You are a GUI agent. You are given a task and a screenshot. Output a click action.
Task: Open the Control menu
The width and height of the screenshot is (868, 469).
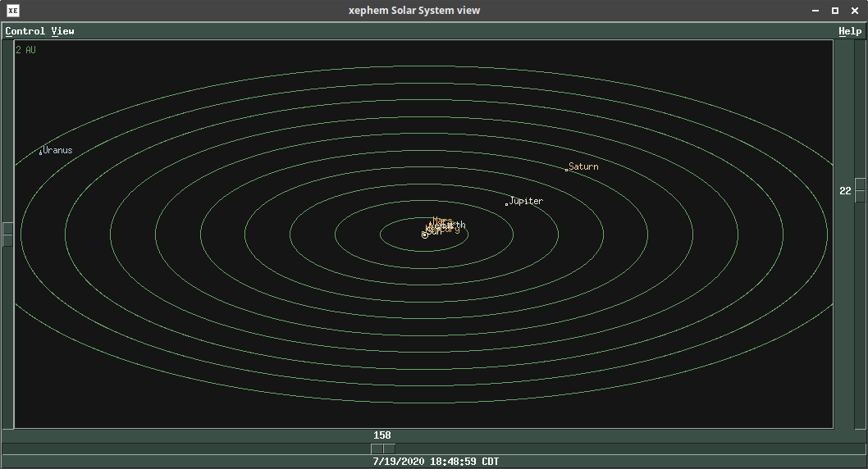25,31
